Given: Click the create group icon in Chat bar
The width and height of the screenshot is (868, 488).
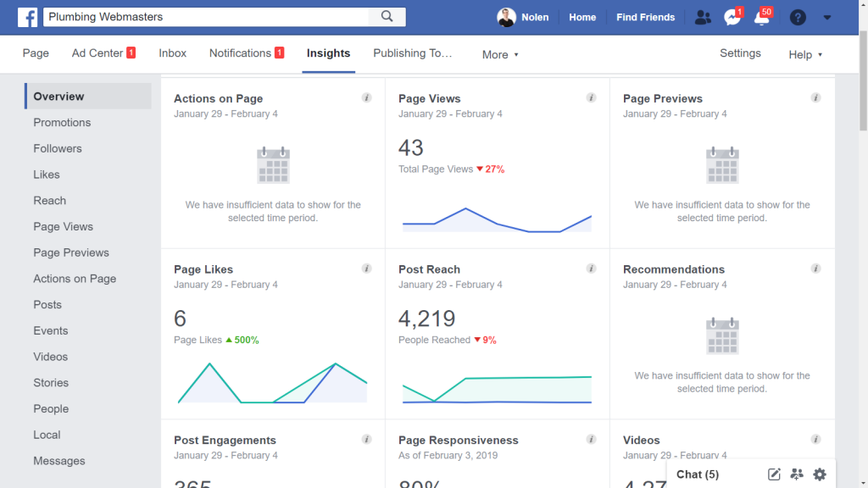Looking at the screenshot, I should 797,474.
